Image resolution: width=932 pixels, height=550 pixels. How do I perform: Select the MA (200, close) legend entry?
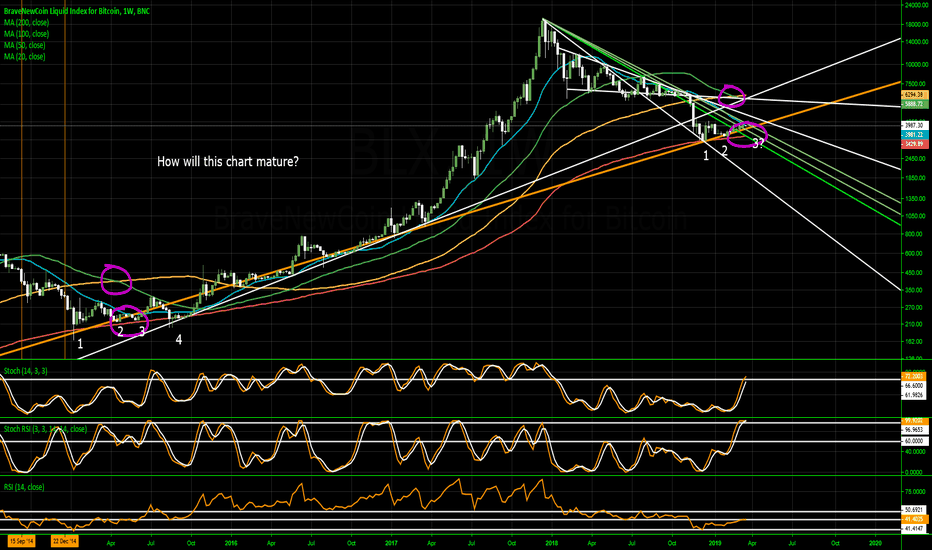coord(26,23)
